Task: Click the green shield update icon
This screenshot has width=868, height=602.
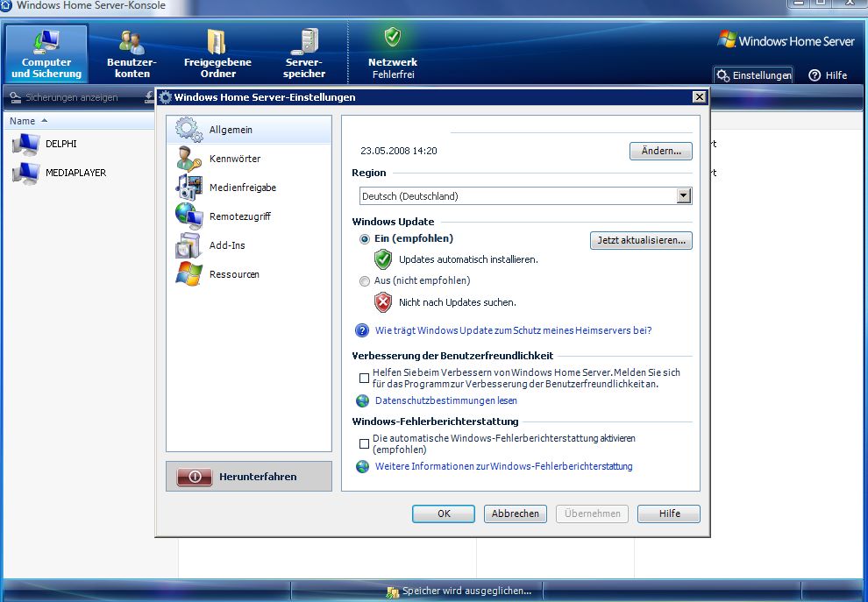Action: pyautogui.click(x=383, y=259)
